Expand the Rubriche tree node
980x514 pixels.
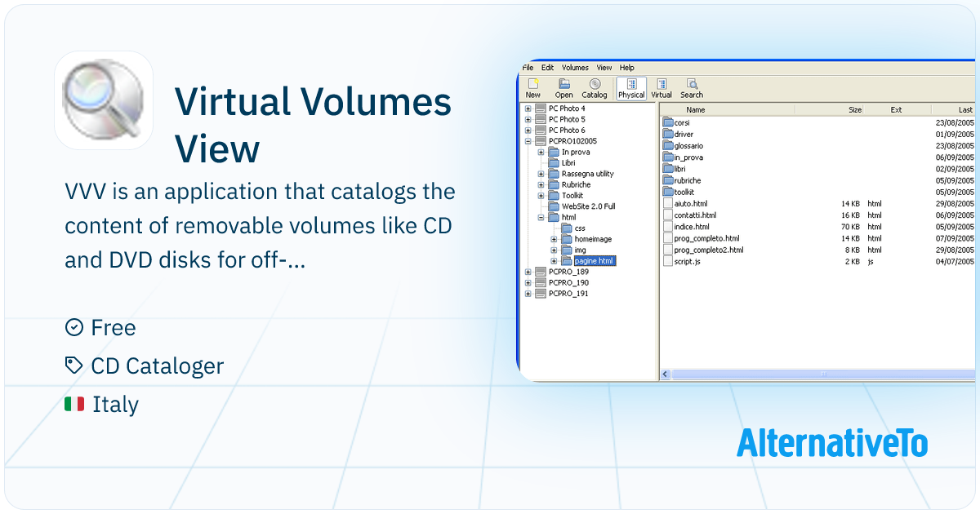pos(541,184)
